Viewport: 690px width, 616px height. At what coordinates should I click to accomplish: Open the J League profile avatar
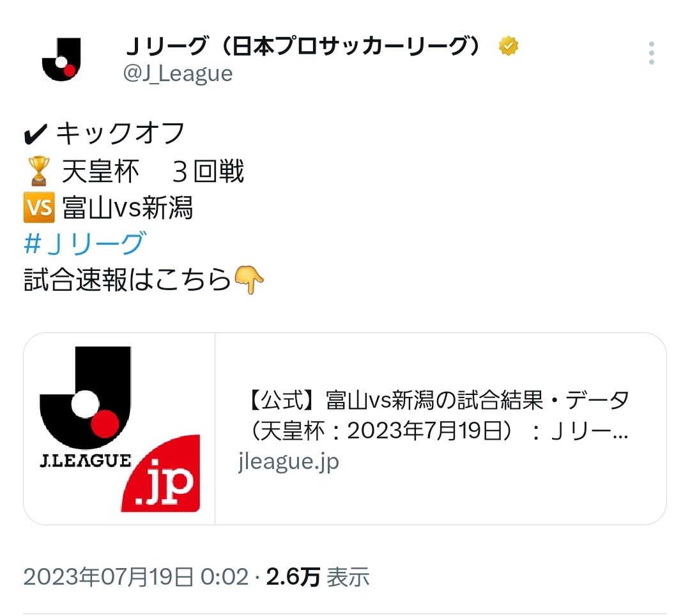pyautogui.click(x=61, y=59)
